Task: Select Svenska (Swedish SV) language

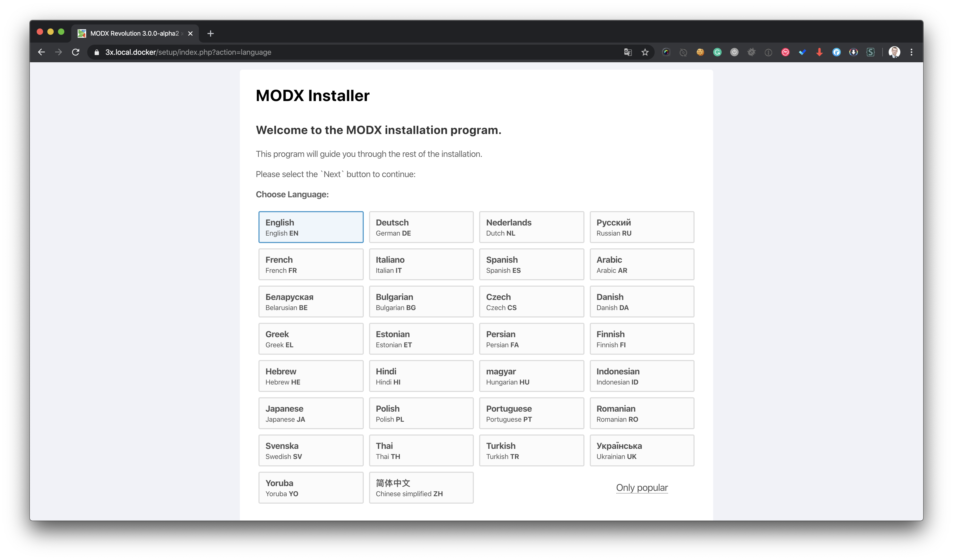Action: (x=311, y=450)
